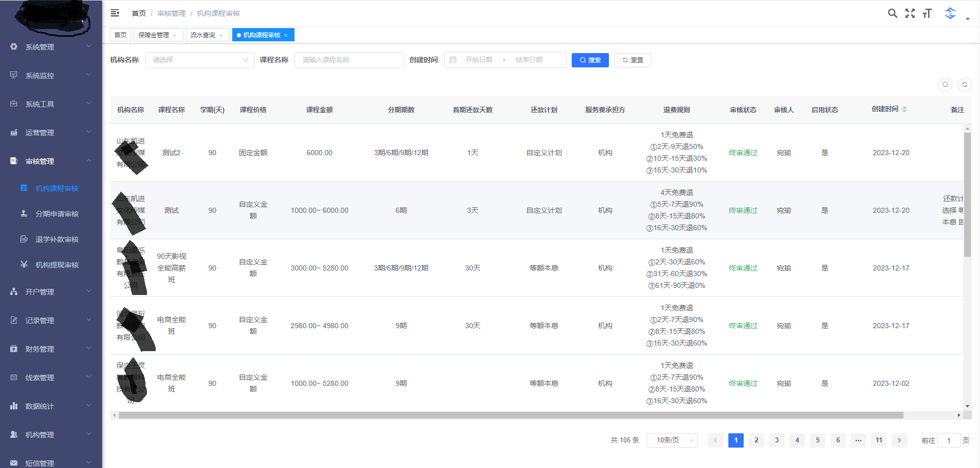Go to page 11

[879, 440]
